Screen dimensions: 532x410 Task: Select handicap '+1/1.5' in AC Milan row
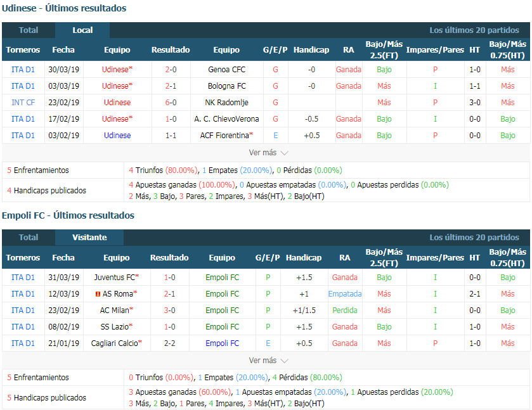[x=304, y=311]
